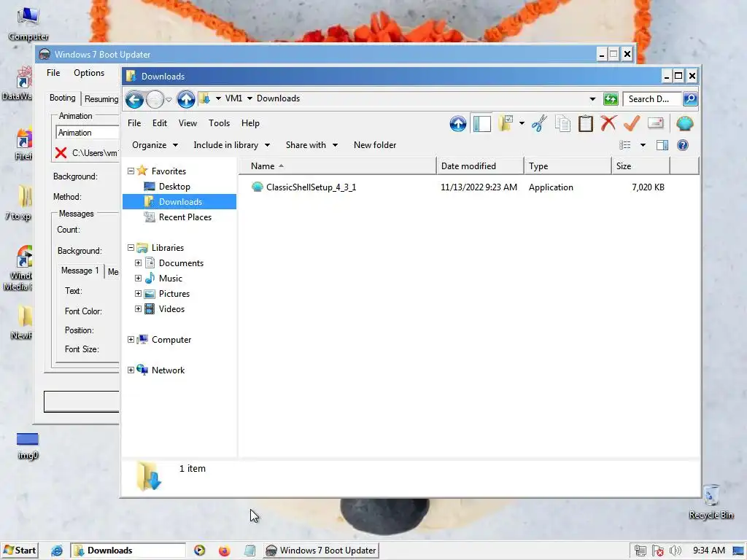Click the Change your view list icon
The image size is (747, 560).
tap(624, 145)
